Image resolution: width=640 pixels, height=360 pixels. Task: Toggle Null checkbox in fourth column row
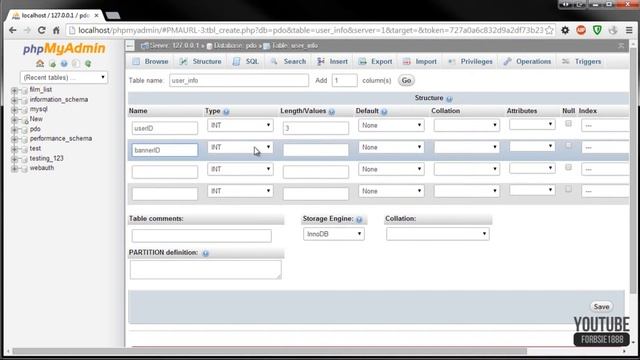568,189
